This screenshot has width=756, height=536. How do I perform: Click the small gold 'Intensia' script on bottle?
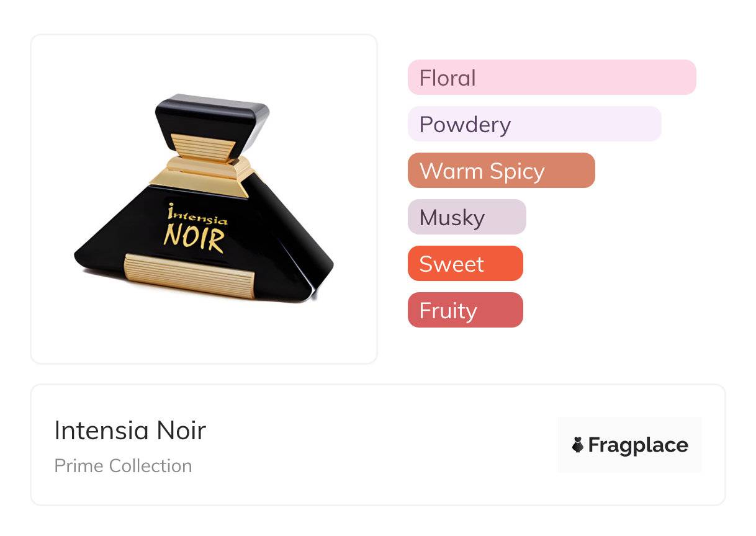click(197, 217)
